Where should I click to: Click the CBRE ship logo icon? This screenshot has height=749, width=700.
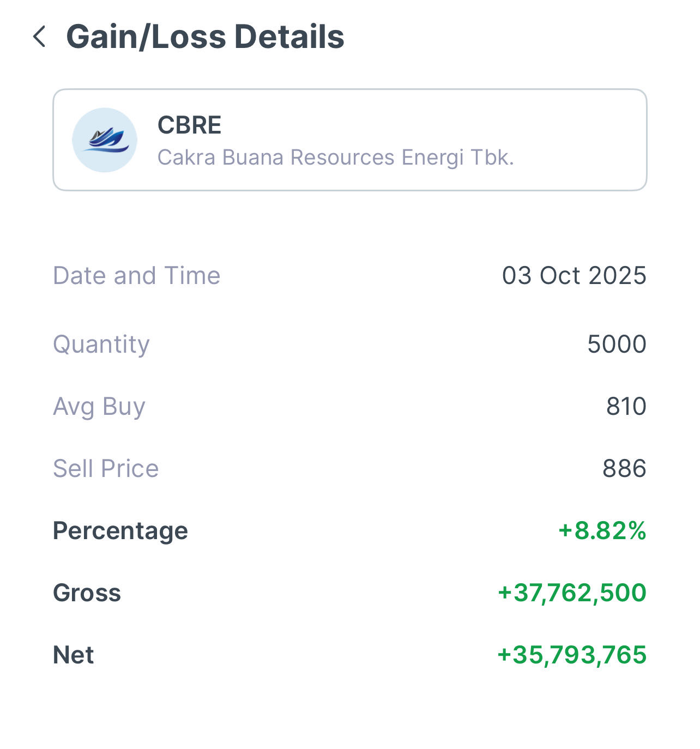(x=105, y=140)
